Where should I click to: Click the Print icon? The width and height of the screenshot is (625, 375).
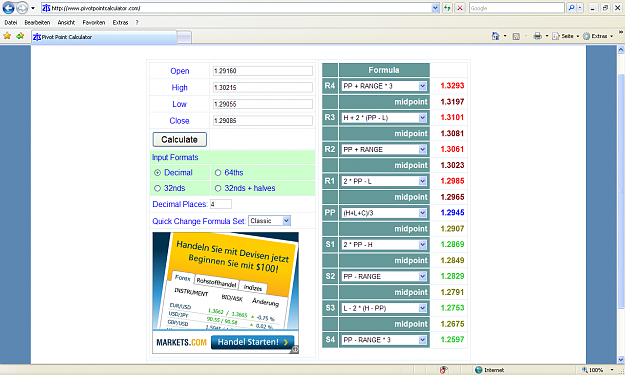538,36
